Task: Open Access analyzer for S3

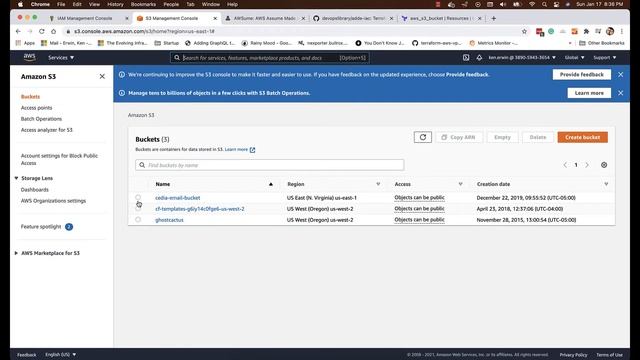Action: [x=47, y=130]
